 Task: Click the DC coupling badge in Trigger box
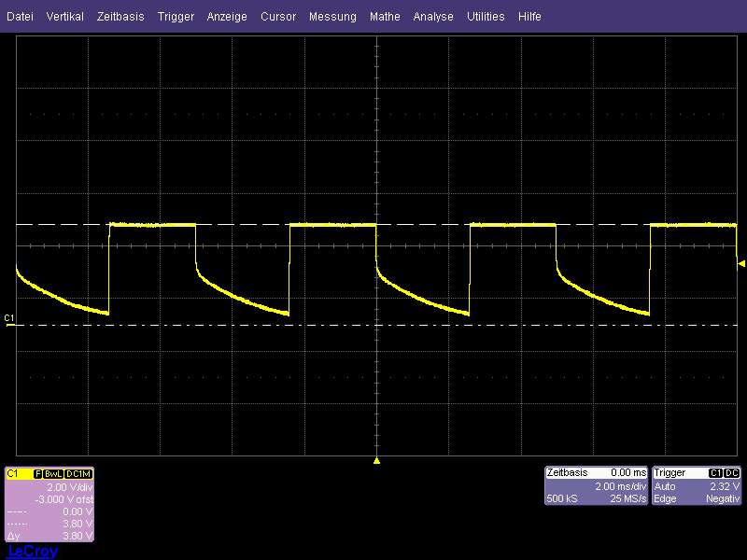click(731, 473)
